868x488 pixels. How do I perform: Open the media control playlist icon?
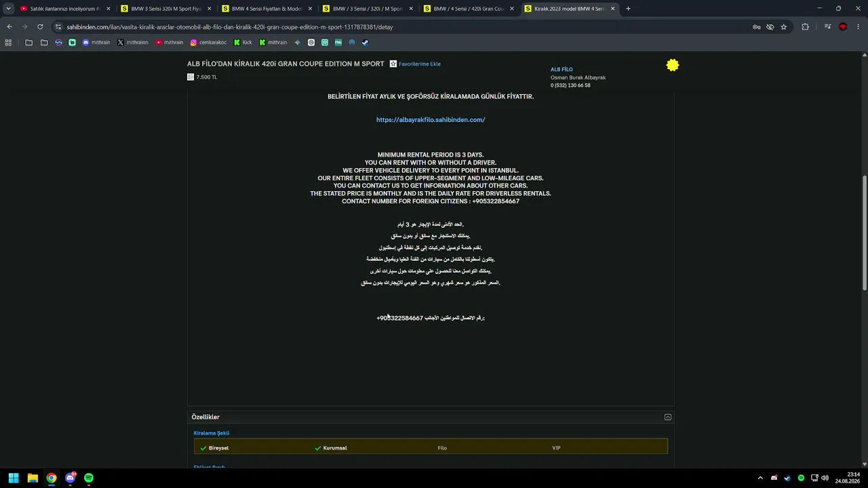click(x=828, y=27)
